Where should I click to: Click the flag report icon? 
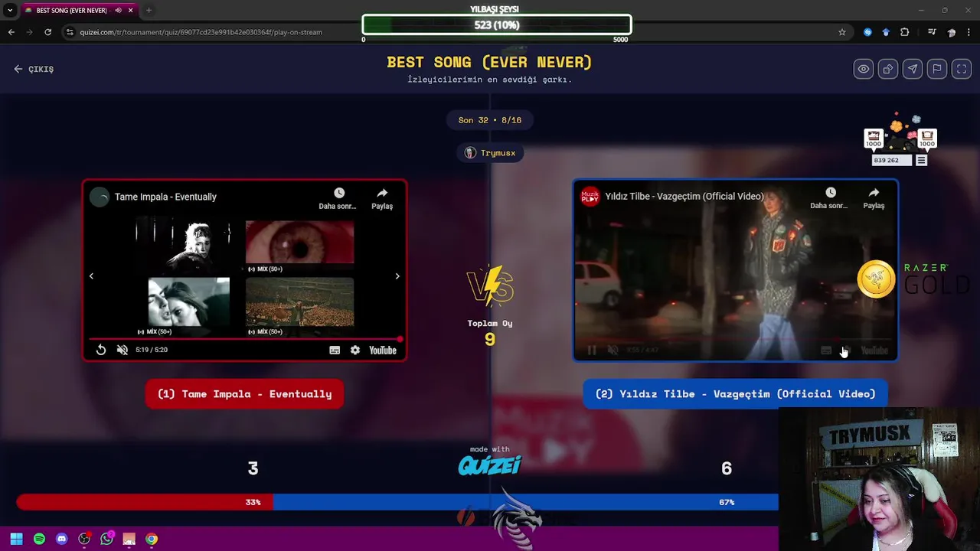(x=936, y=69)
